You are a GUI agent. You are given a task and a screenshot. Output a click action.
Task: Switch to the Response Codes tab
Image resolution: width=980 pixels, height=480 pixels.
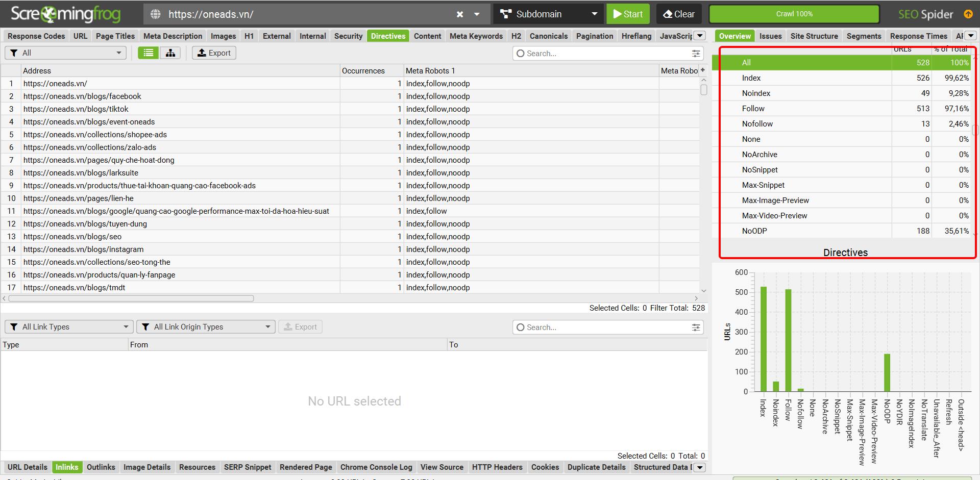click(36, 36)
